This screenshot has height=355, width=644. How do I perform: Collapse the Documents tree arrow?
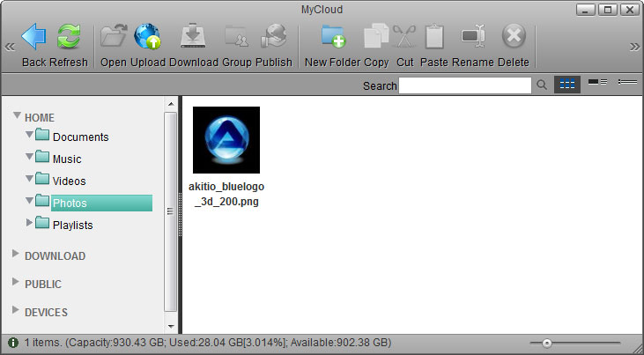tap(29, 135)
